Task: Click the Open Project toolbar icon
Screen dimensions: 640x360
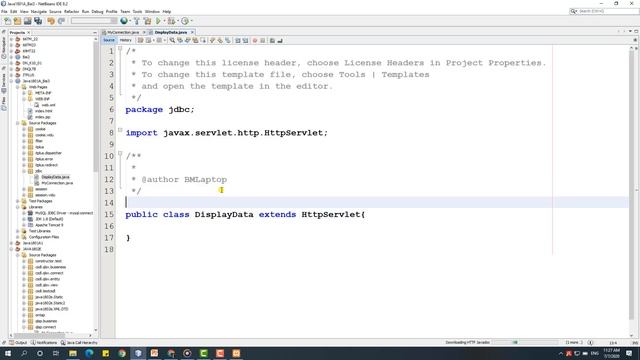Action: pos(28,21)
